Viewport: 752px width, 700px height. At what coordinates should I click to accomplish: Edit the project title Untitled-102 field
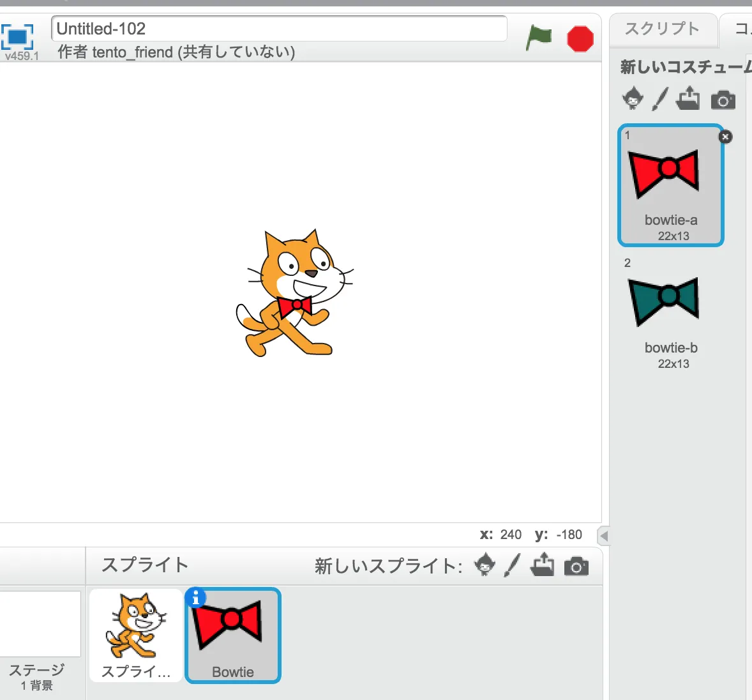click(279, 29)
